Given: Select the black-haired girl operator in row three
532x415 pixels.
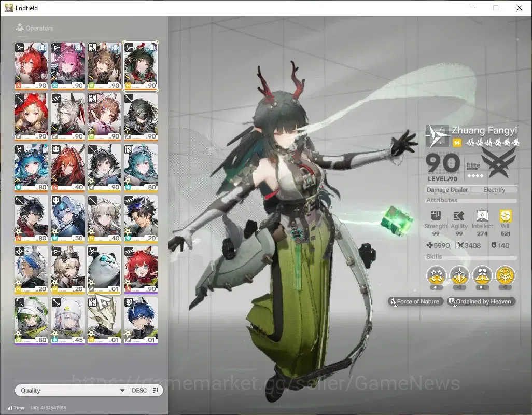Looking at the screenshot, I should 104,168.
